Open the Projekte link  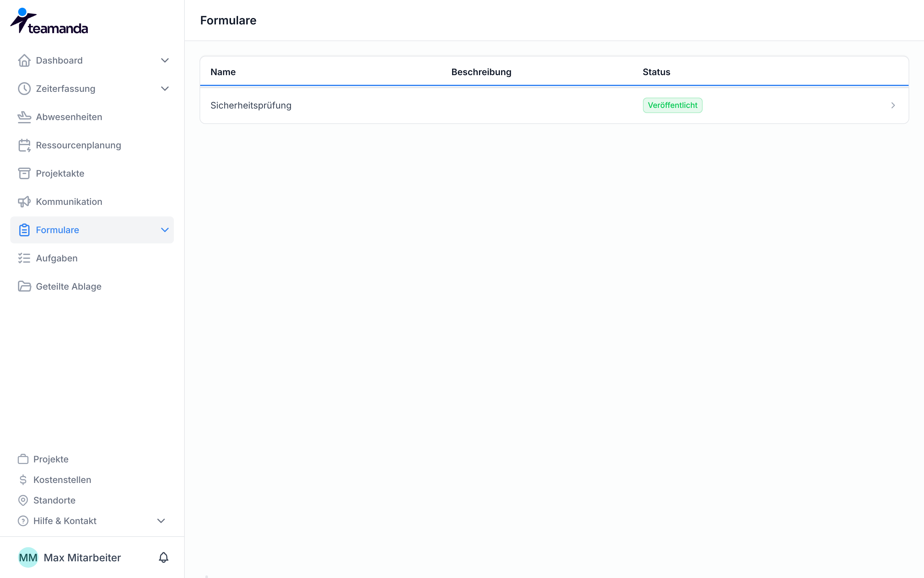[x=51, y=459]
